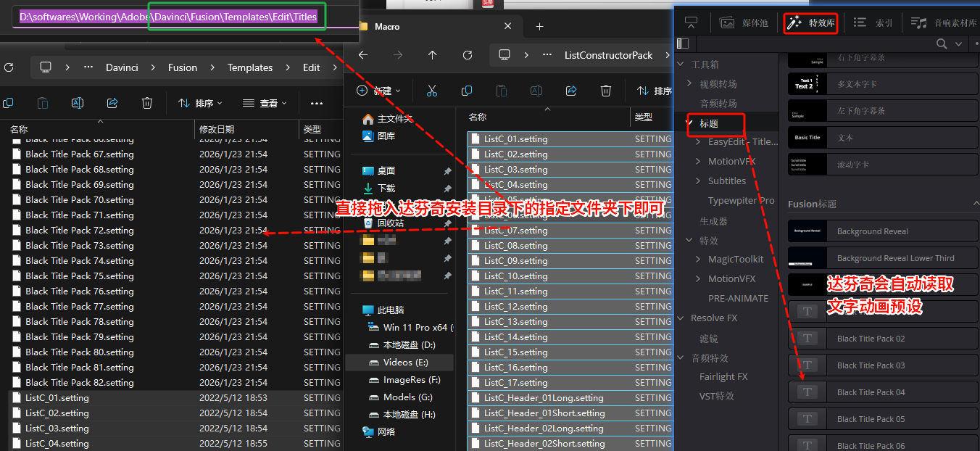
Task: Click the Fusion breadcrumb in Titles window
Action: pyautogui.click(x=183, y=67)
